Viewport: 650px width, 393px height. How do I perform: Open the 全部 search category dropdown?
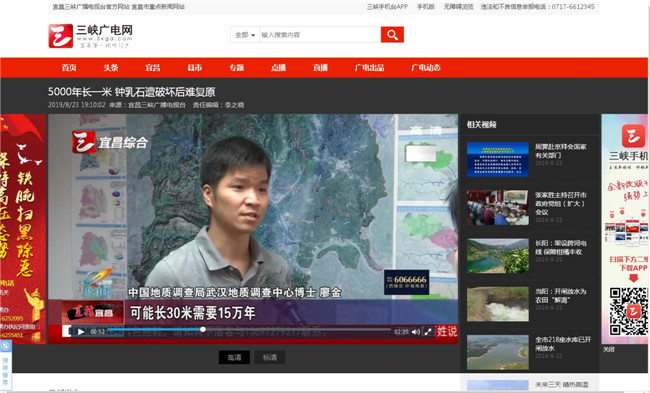pos(245,35)
